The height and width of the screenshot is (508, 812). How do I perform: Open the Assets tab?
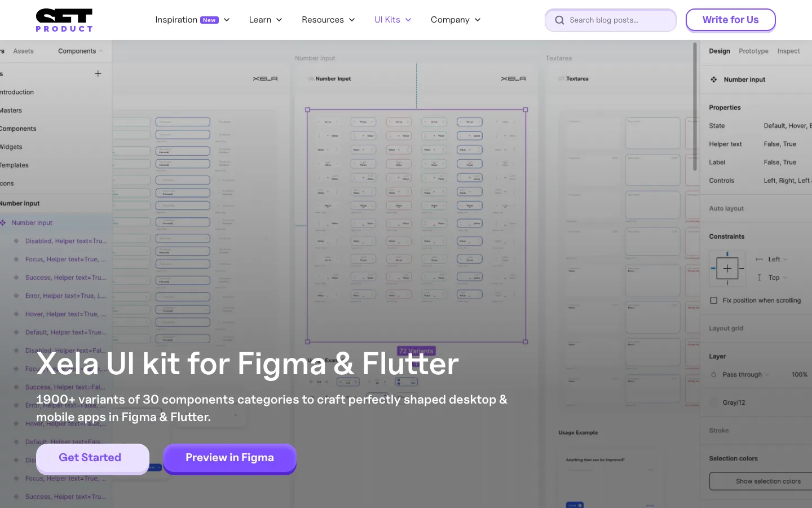click(24, 51)
